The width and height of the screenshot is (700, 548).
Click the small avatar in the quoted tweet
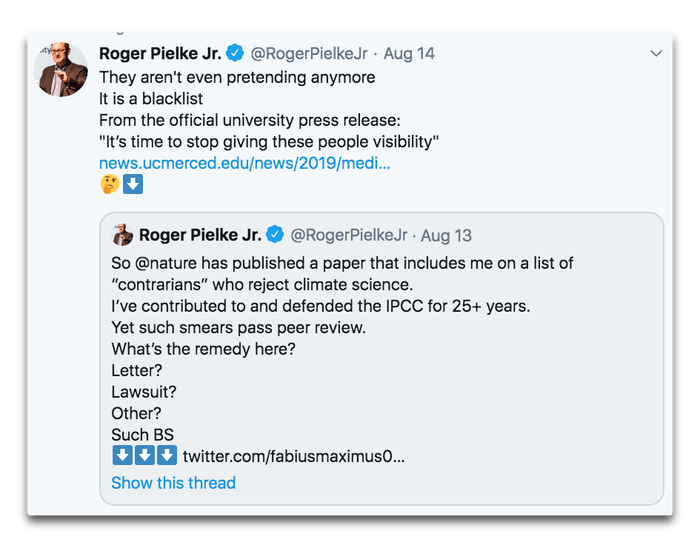point(122,235)
